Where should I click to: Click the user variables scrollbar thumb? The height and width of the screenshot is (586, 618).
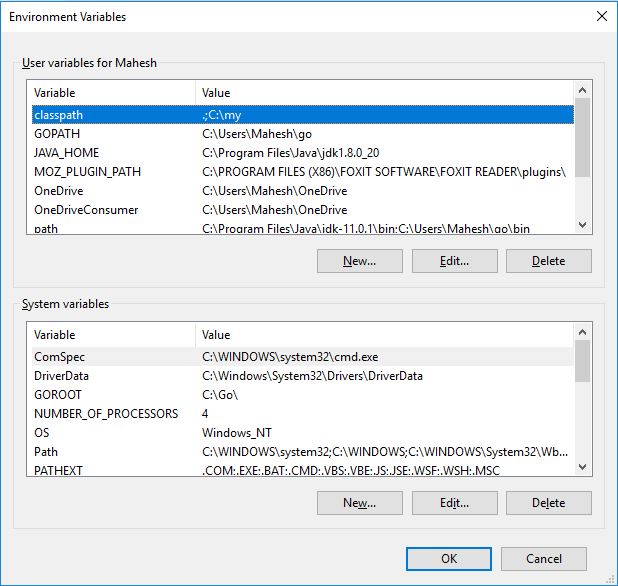tap(583, 138)
